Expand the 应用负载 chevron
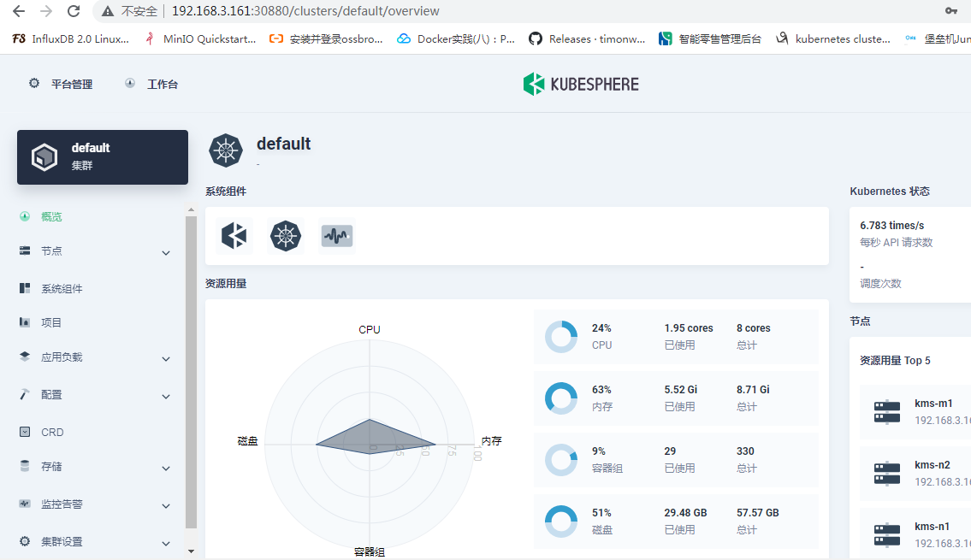The width and height of the screenshot is (971, 560). point(166,359)
